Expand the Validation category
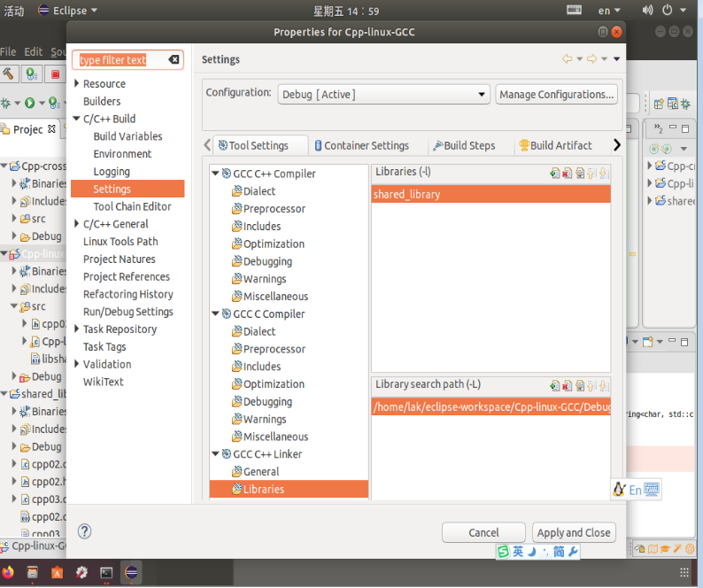This screenshot has width=703, height=588. point(77,364)
